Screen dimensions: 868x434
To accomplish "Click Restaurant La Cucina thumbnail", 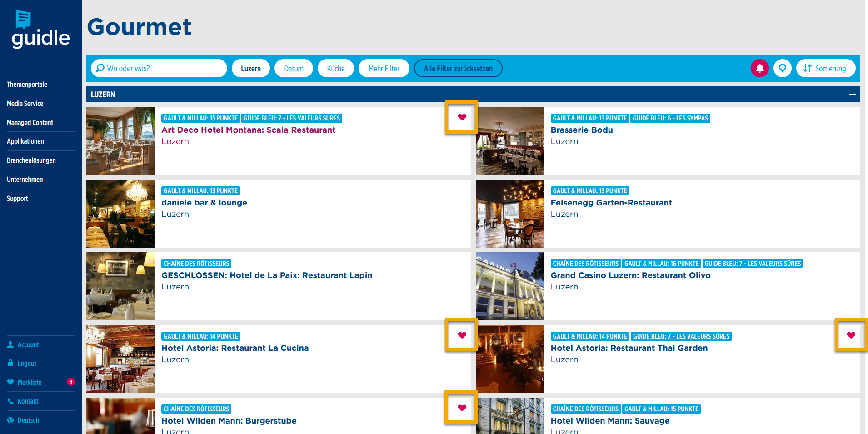I will click(120, 359).
